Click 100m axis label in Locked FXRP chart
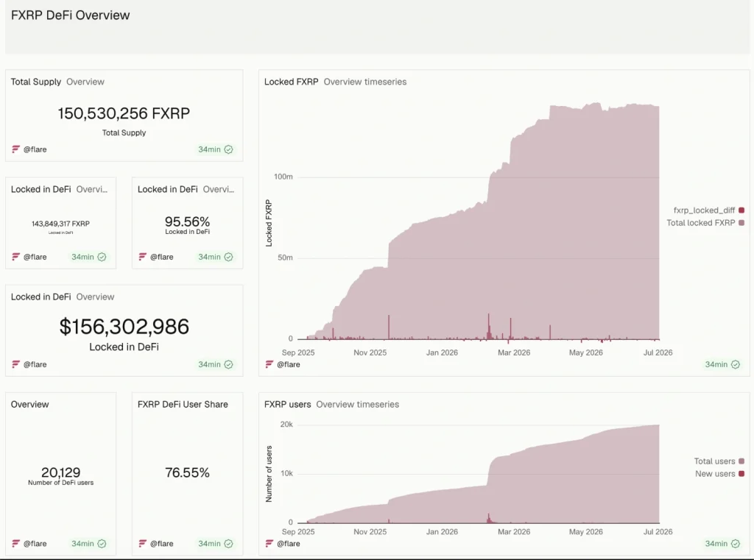 coord(283,177)
